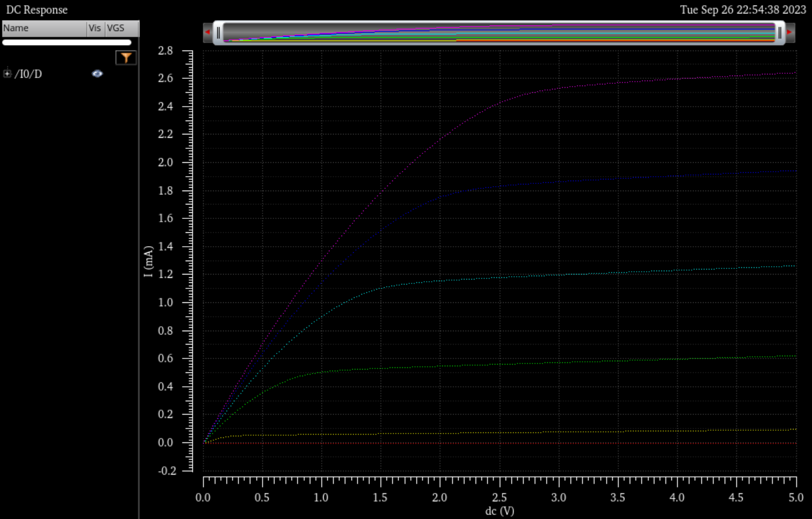Click the I (mA) y-axis label
This screenshot has width=812, height=519.
tap(148, 261)
